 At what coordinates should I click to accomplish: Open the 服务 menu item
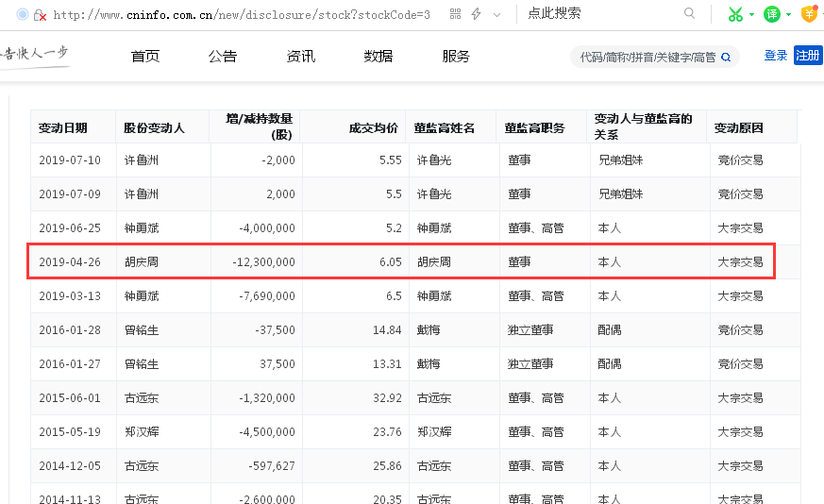[x=456, y=57]
